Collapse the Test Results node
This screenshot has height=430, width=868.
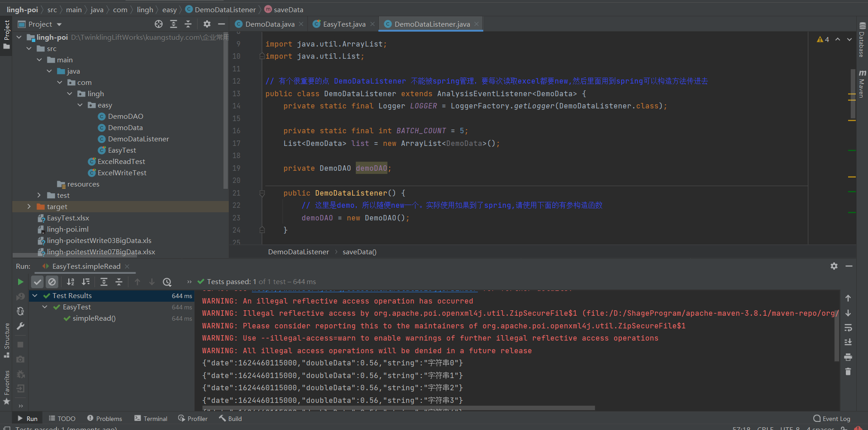(35, 295)
